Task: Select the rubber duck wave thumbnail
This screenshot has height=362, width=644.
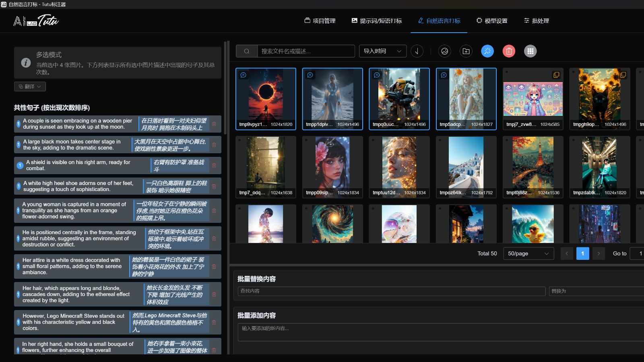Action: 533,224
